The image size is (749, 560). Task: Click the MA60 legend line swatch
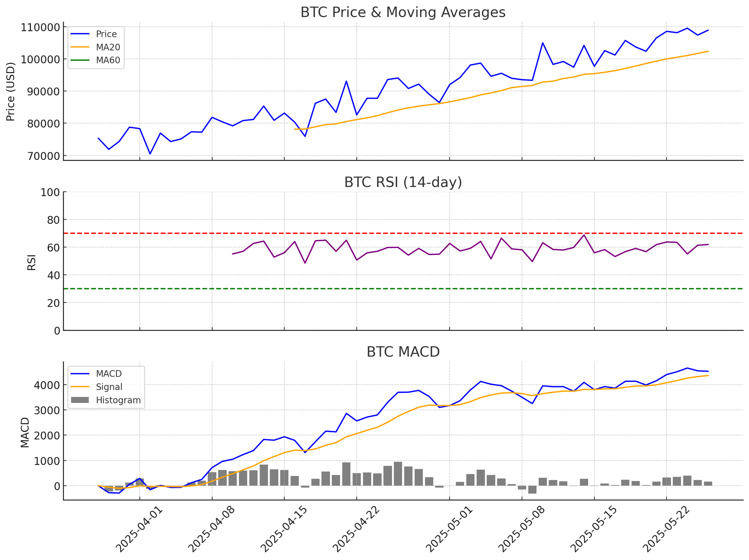click(81, 61)
